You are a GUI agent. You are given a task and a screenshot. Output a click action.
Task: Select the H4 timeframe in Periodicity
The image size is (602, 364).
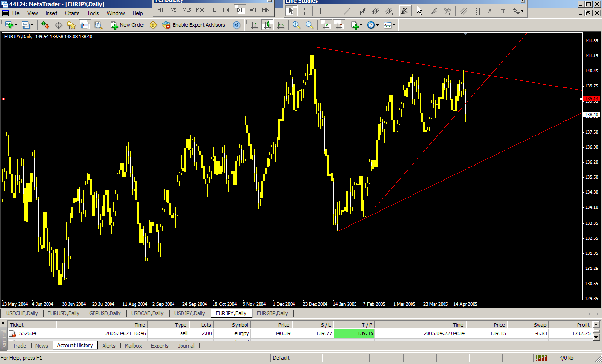(x=226, y=10)
